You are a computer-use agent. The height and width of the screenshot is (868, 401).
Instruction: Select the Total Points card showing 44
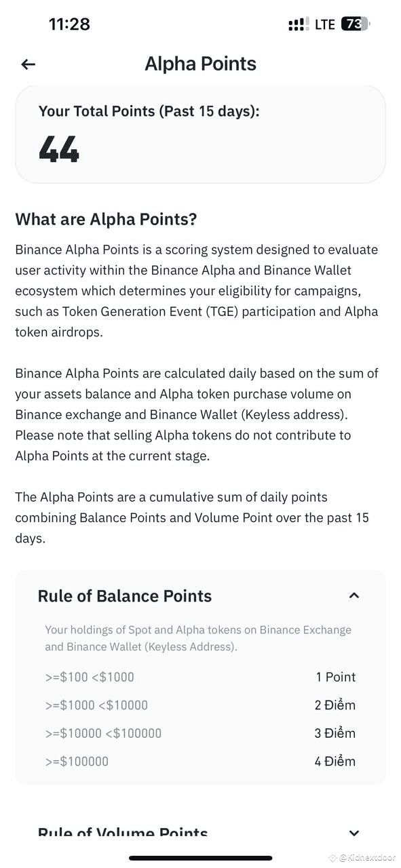pyautogui.click(x=200, y=134)
